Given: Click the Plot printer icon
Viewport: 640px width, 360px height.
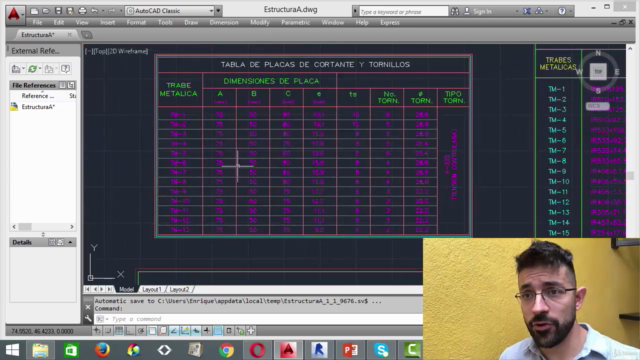Looking at the screenshot, I should point(82,11).
